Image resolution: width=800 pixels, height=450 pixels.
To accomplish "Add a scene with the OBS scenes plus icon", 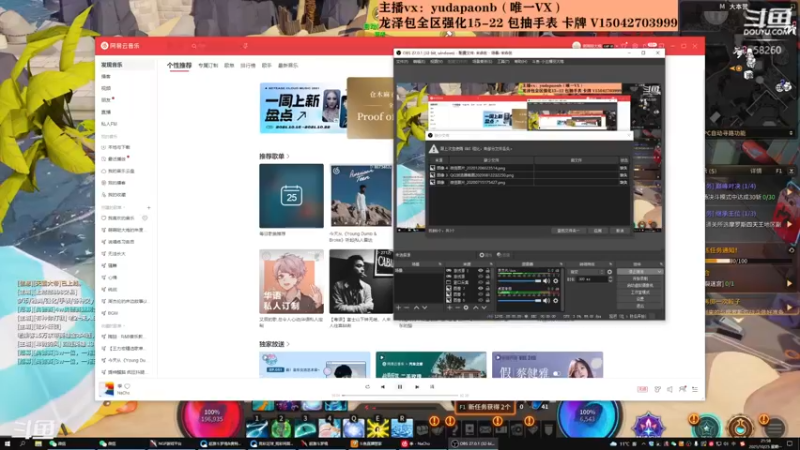I will [398, 308].
